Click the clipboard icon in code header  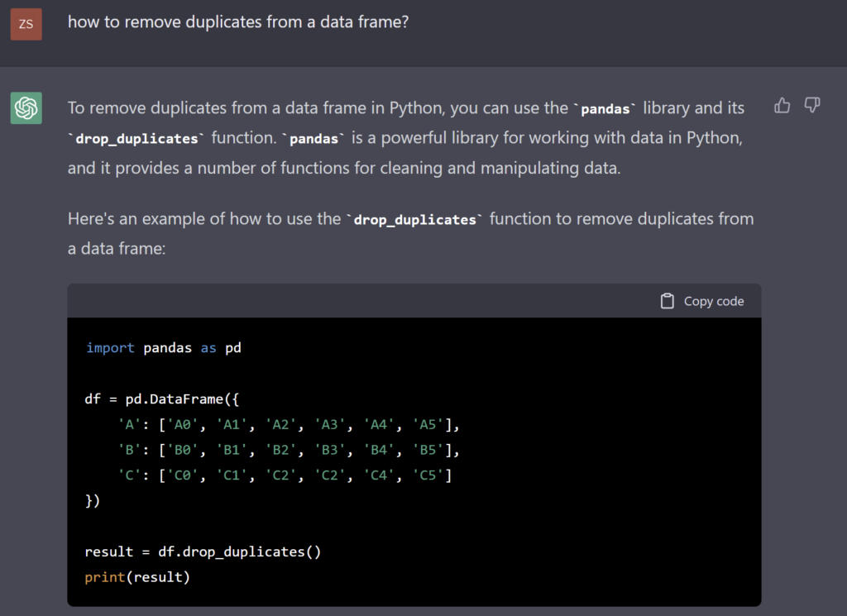[x=668, y=301]
